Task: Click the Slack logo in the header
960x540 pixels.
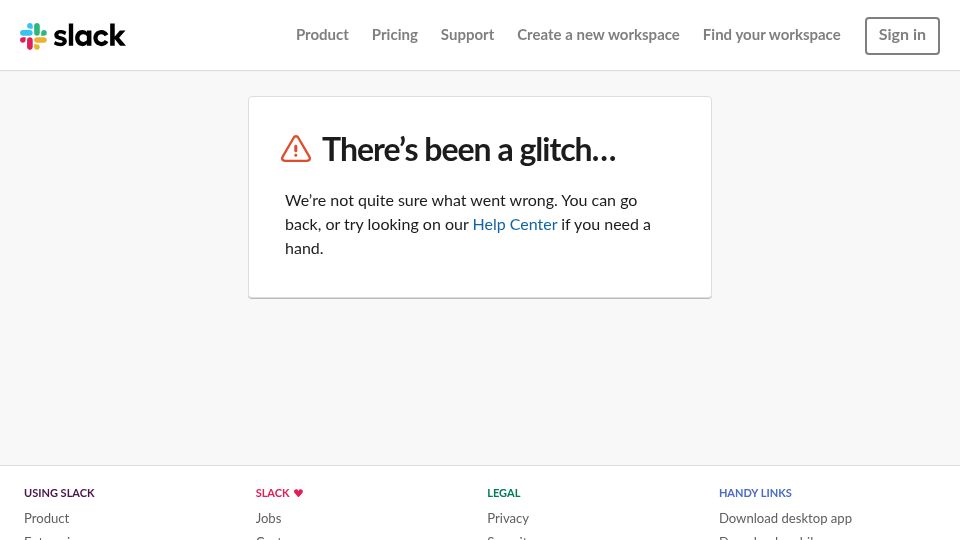Action: coord(72,36)
